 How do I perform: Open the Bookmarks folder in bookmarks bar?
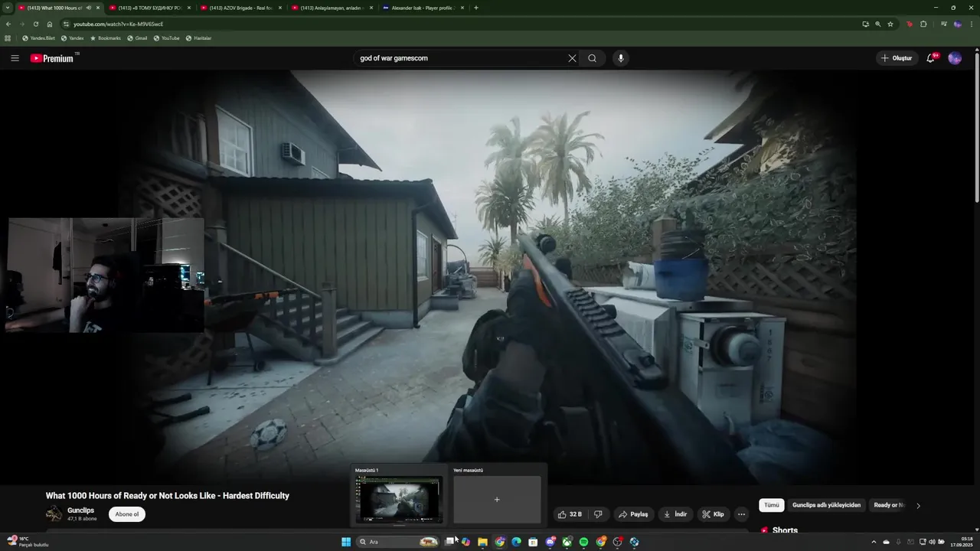tap(106, 37)
